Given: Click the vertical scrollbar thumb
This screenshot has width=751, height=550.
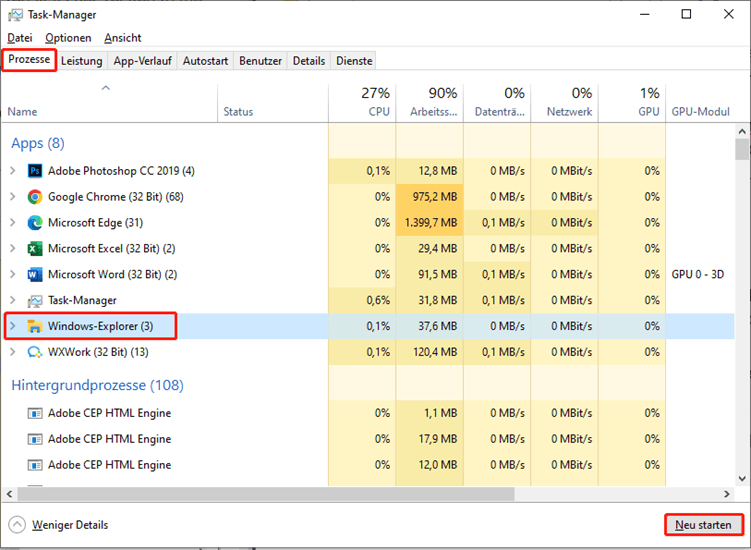Looking at the screenshot, I should click(x=742, y=149).
